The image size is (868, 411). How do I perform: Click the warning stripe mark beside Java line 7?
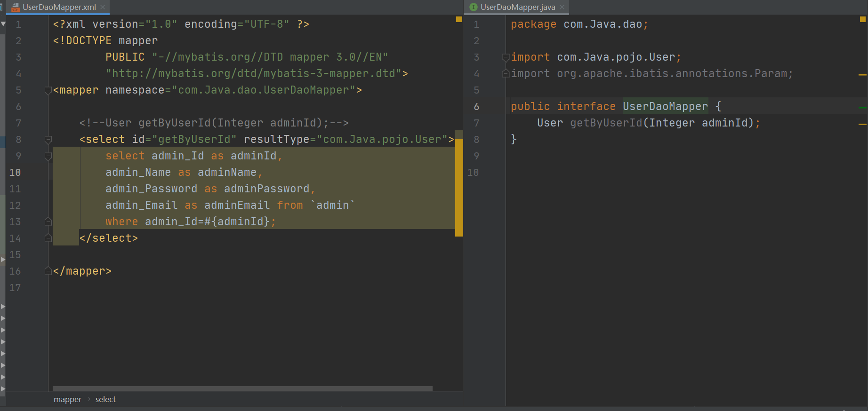pyautogui.click(x=862, y=124)
